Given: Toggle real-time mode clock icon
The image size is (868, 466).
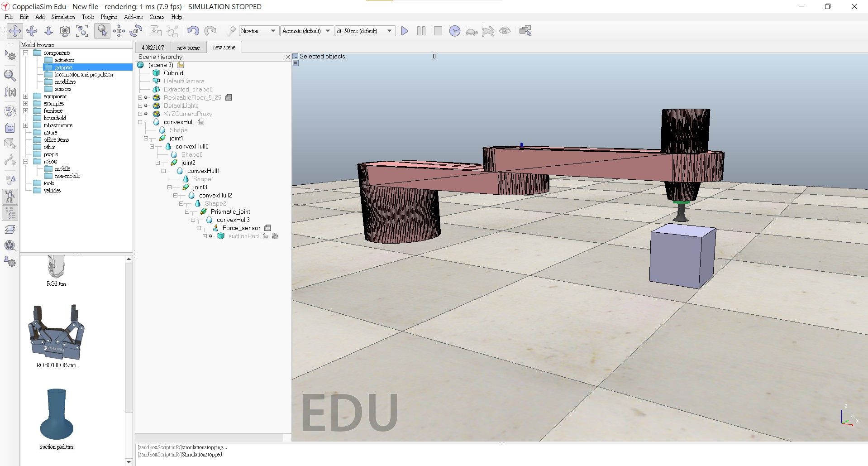Looking at the screenshot, I should 454,31.
